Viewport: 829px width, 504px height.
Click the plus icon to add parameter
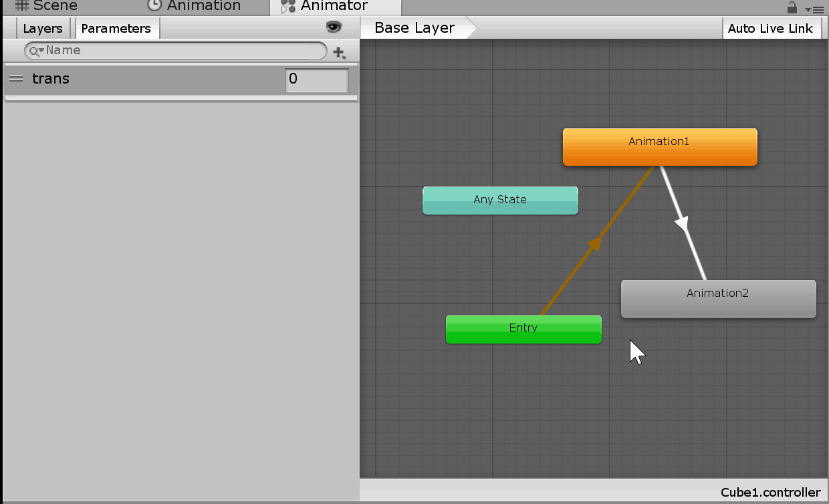click(x=339, y=52)
